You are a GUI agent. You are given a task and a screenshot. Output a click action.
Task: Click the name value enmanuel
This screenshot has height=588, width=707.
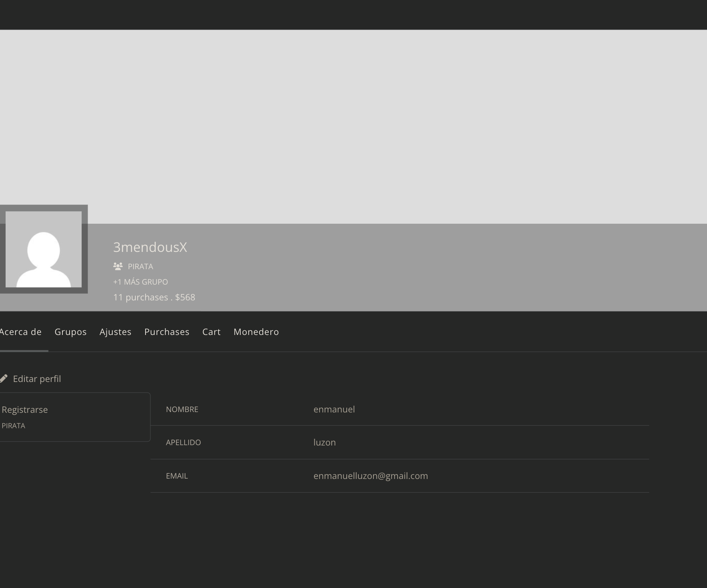coord(334,409)
